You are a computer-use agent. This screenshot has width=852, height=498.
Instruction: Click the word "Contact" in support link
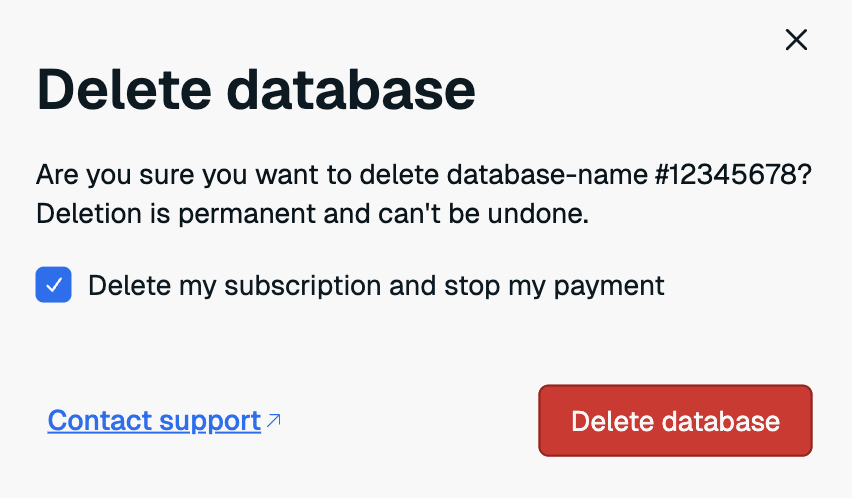(x=101, y=421)
